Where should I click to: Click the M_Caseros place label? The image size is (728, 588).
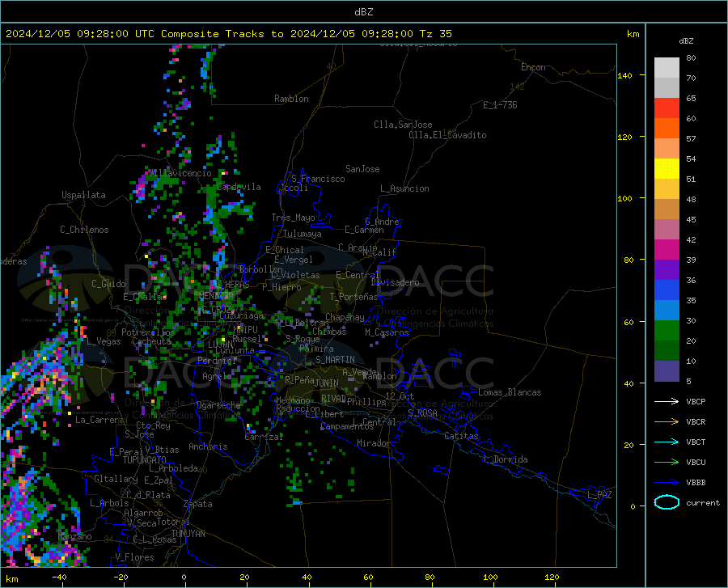click(x=387, y=332)
